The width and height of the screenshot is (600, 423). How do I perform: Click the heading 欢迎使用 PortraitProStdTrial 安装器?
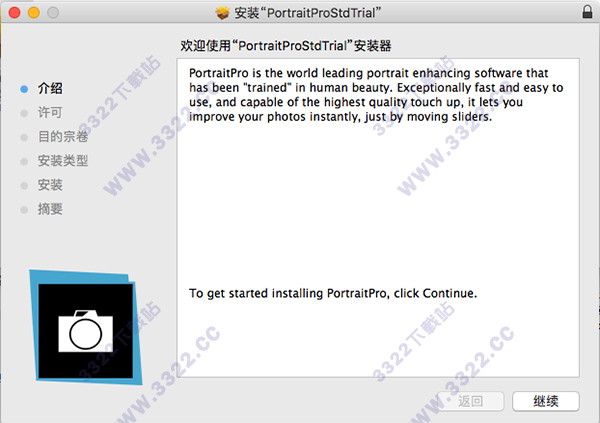[x=285, y=46]
